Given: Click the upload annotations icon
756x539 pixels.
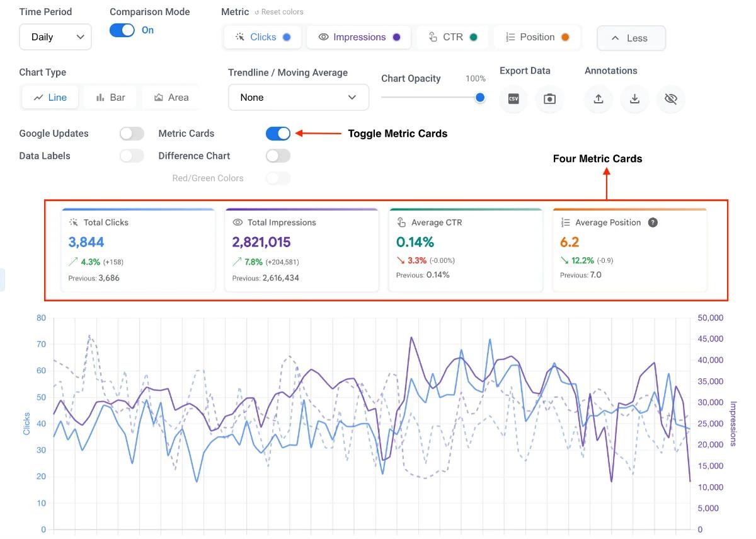Looking at the screenshot, I should 598,99.
